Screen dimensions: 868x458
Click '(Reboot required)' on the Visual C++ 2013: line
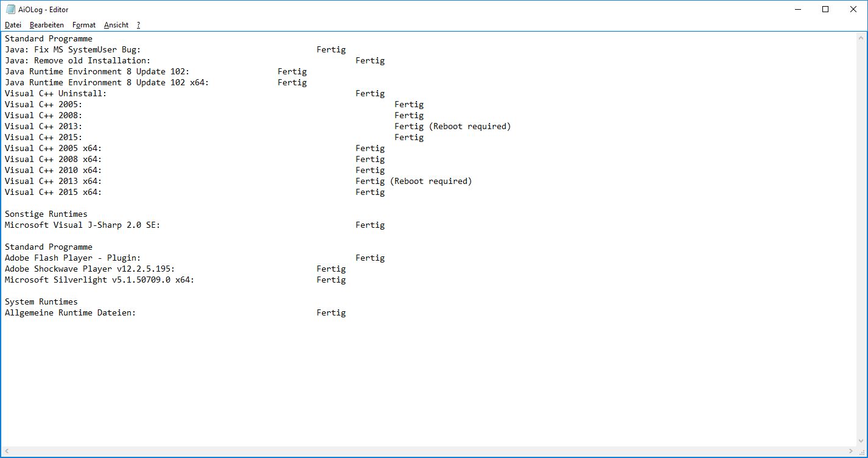(470, 127)
